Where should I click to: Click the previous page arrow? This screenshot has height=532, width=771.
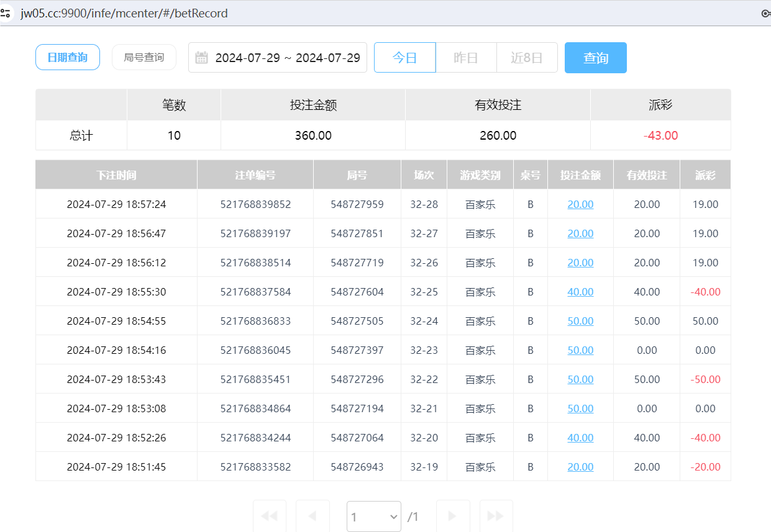(313, 516)
